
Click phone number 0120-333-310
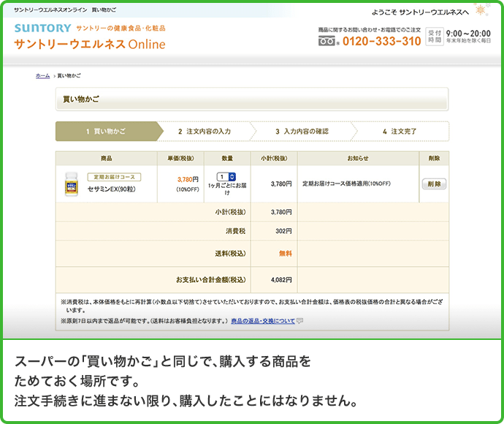[x=382, y=41]
